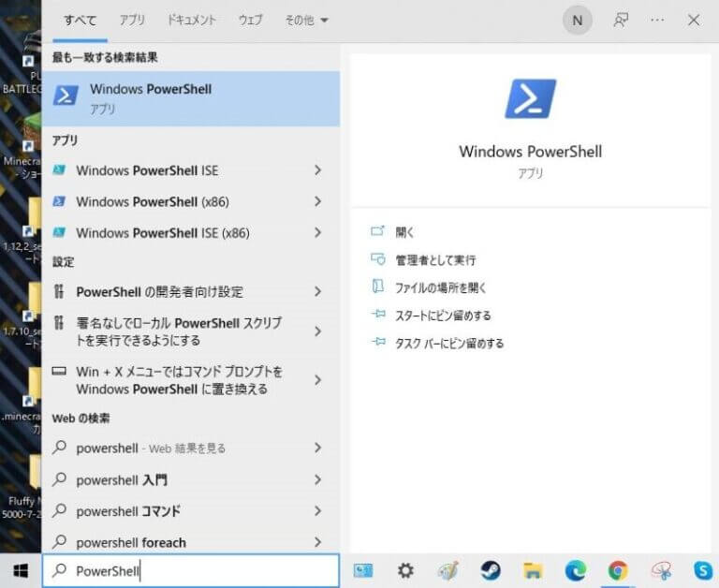
Task: Click Windows PowerShell (x86) result icon
Action: pyautogui.click(x=59, y=201)
